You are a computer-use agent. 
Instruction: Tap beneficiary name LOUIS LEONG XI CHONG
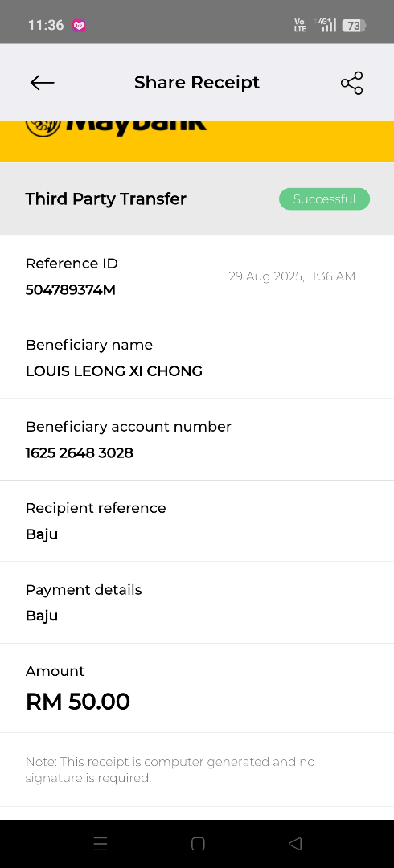[x=114, y=371]
